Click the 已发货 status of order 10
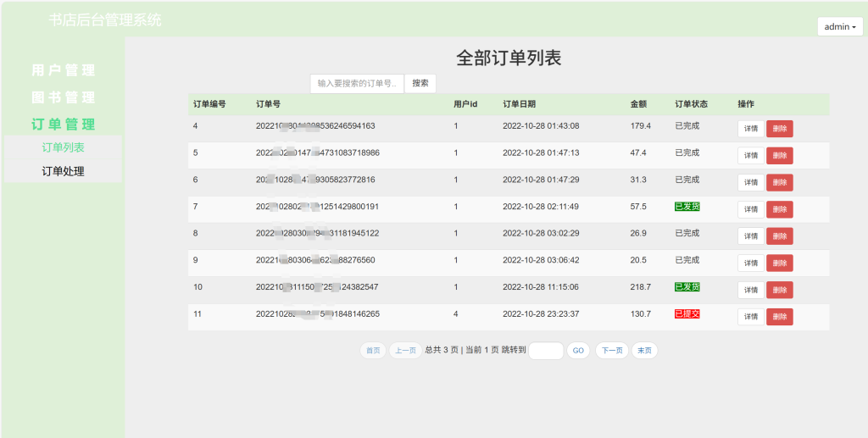Screen dimensions: 868x438 pyautogui.click(x=687, y=287)
